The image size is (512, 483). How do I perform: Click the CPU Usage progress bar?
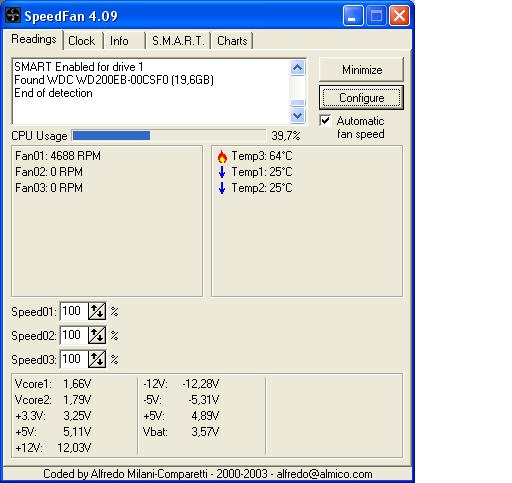[x=169, y=136]
